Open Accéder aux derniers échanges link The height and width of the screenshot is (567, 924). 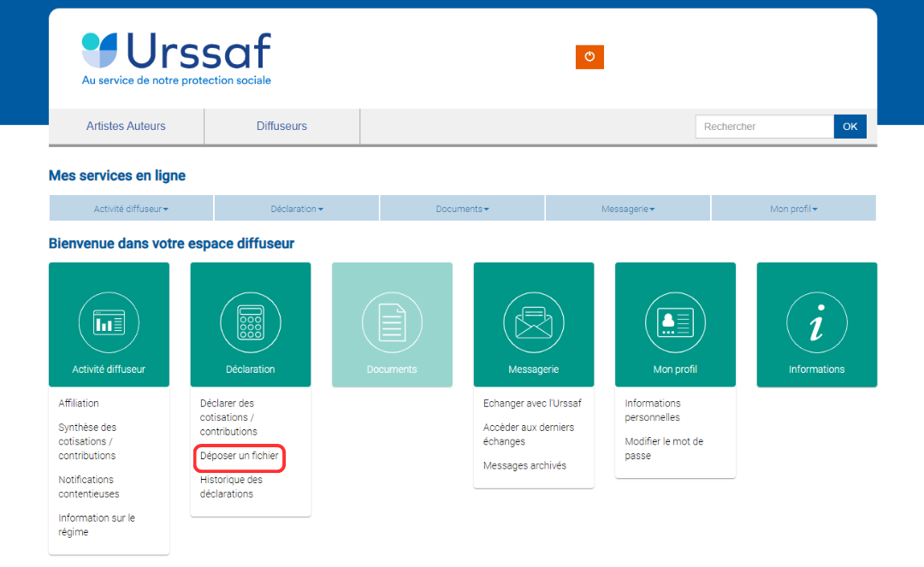coord(529,434)
